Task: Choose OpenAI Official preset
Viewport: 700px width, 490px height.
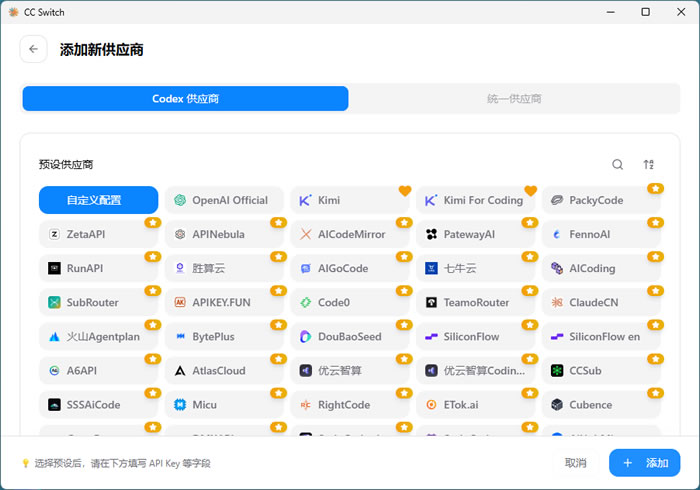Action: pyautogui.click(x=224, y=200)
